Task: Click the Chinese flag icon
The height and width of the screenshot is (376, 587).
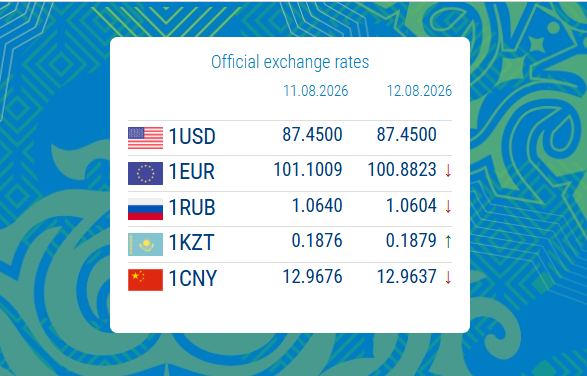Action: (x=145, y=280)
